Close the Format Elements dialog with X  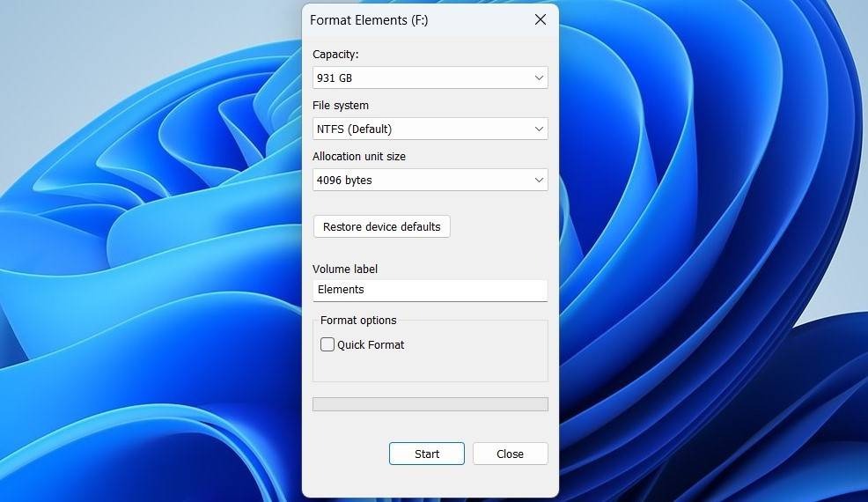point(541,20)
